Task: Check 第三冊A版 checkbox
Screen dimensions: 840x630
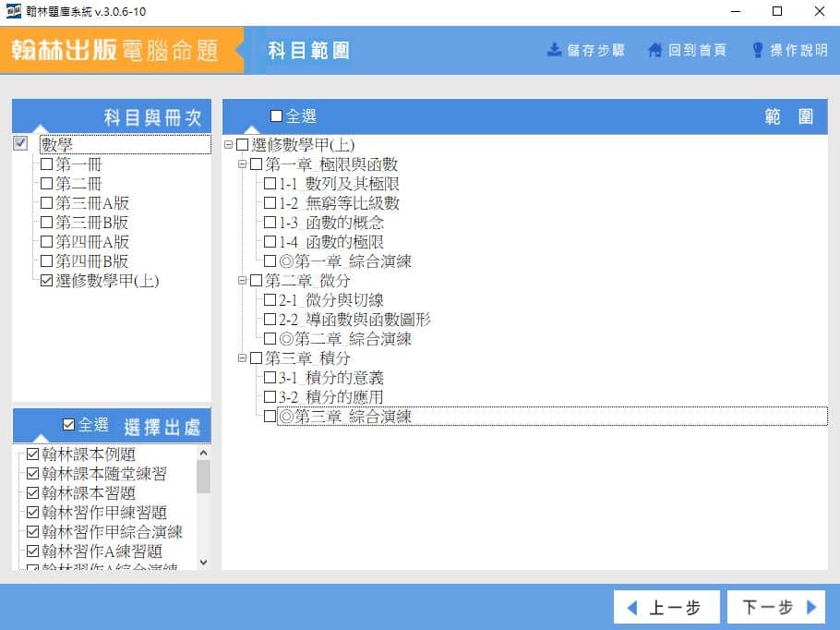Action: [46, 202]
